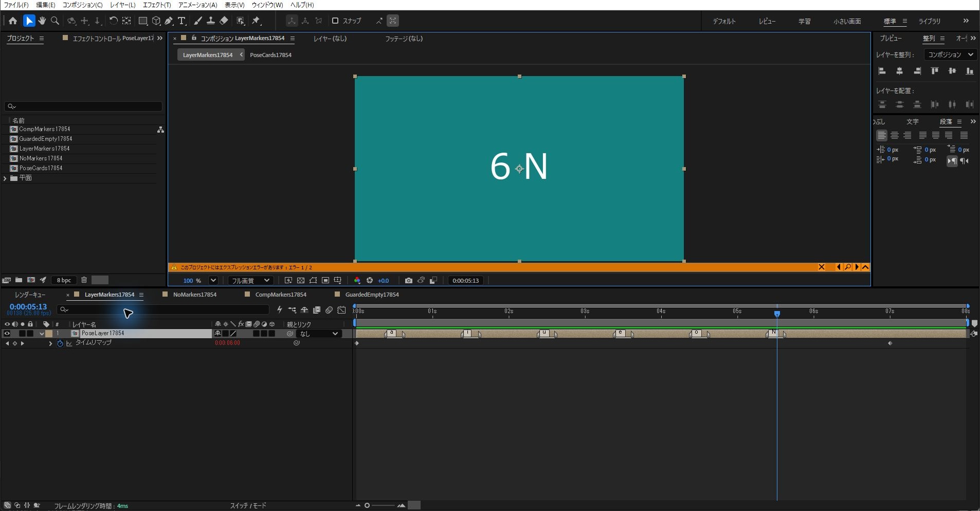Viewport: 980px width, 511px height.
Task: Select the Eraser tool
Action: coord(224,21)
